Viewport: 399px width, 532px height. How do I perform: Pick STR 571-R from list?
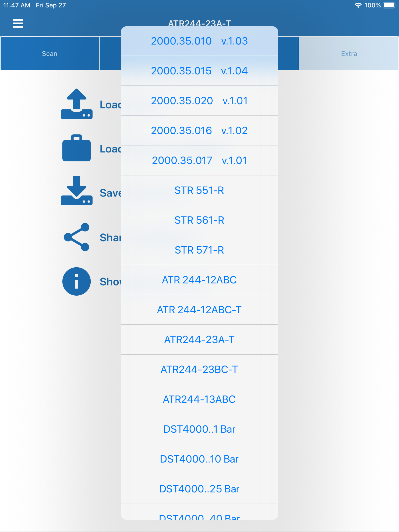[x=199, y=250]
